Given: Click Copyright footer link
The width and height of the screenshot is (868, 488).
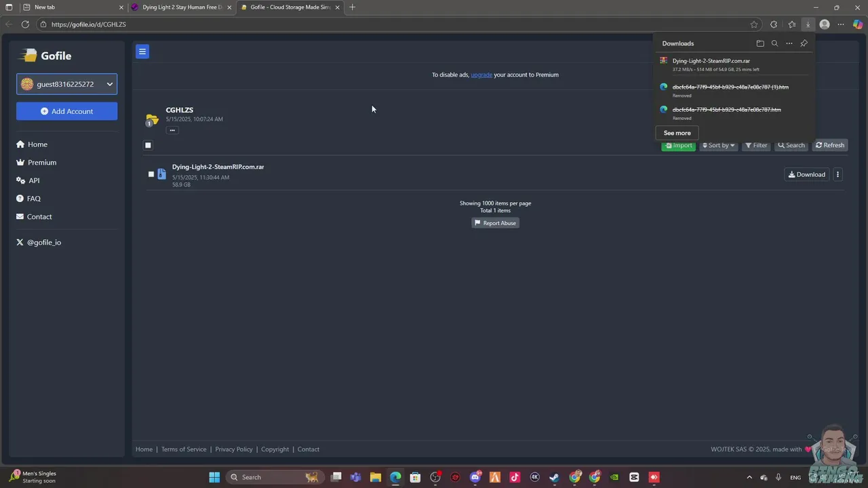Looking at the screenshot, I should pos(275,449).
